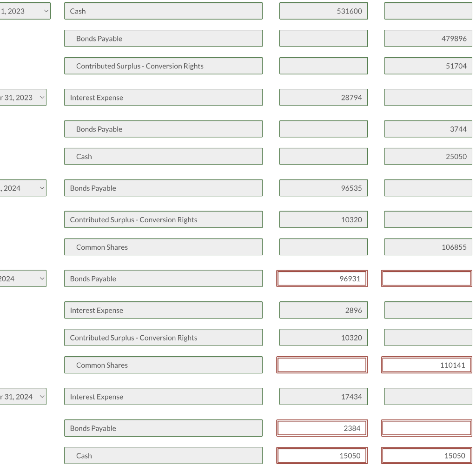476x472 pixels.
Task: Open the date dropdown ending '31, 2024'
Action: 23,396
